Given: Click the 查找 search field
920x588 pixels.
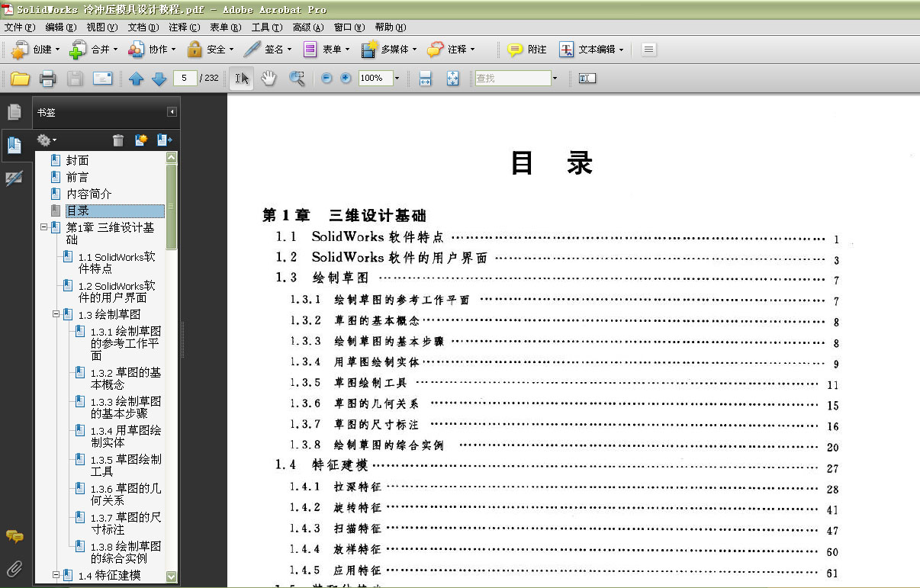Looking at the screenshot, I should [x=513, y=78].
